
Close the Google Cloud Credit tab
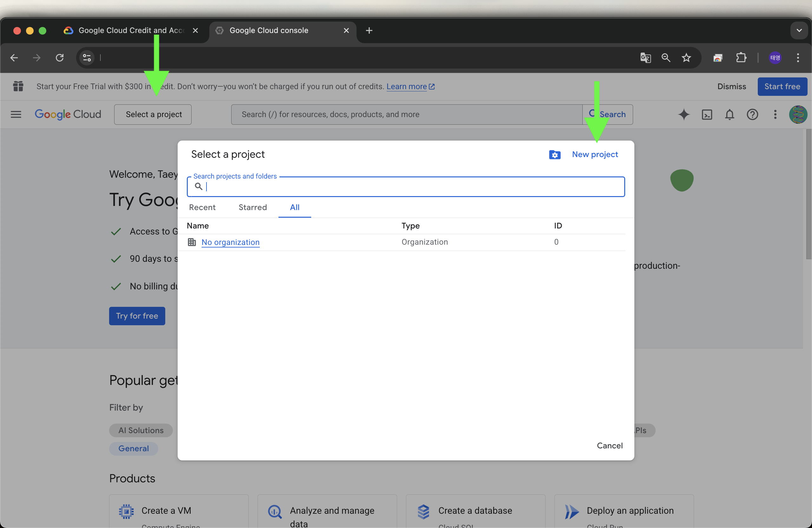(195, 30)
